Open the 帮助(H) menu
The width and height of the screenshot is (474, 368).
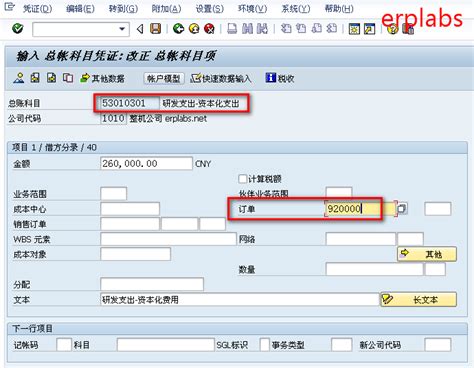339,8
